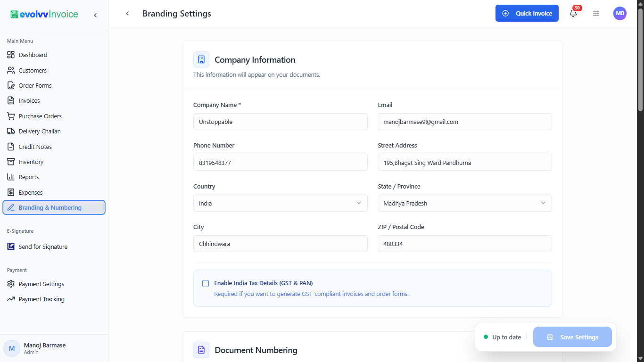Click the Up to date status text
The image size is (644, 362).
[x=506, y=337]
